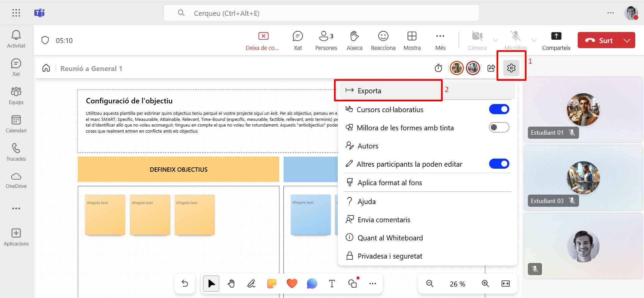The height and width of the screenshot is (298, 644).
Task: Raise hand with Aixeca button
Action: (x=354, y=40)
